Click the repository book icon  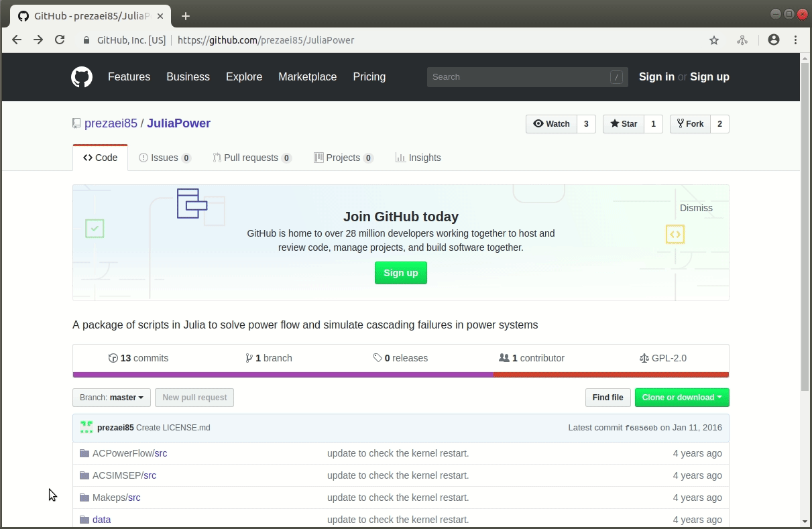point(76,123)
